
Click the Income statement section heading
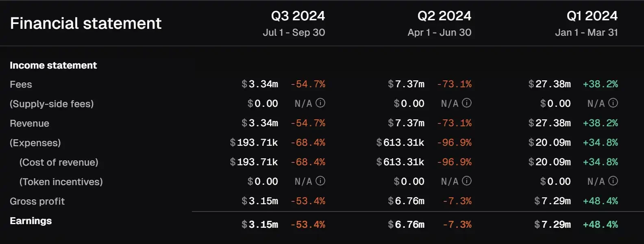[53, 65]
